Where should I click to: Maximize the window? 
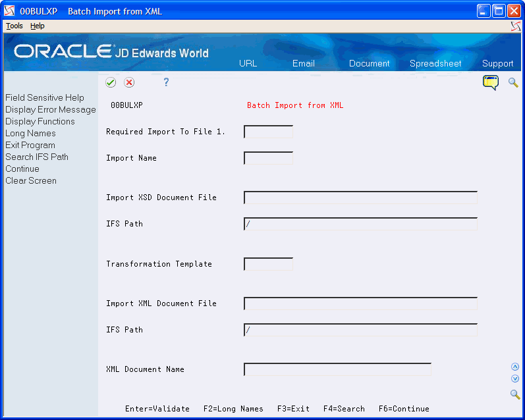pos(499,11)
